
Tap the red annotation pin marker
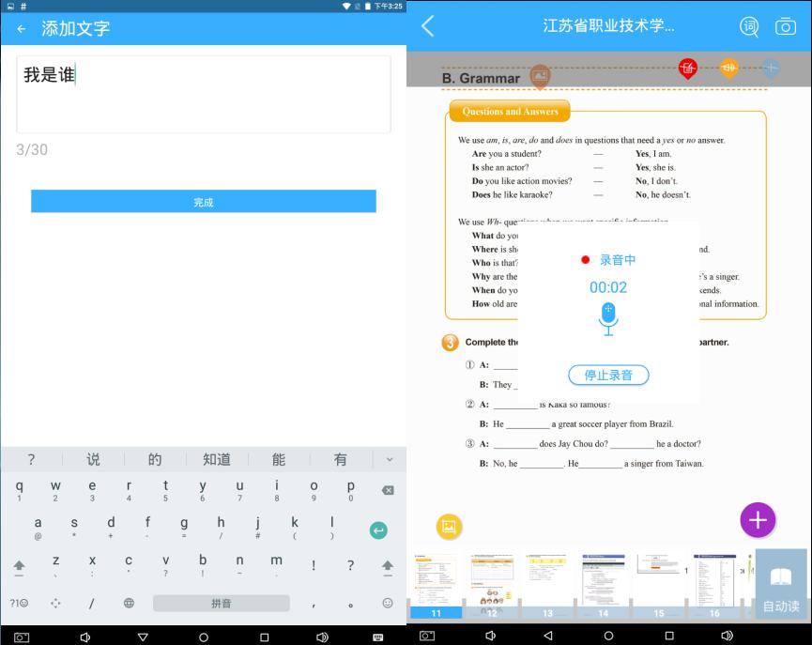click(688, 68)
